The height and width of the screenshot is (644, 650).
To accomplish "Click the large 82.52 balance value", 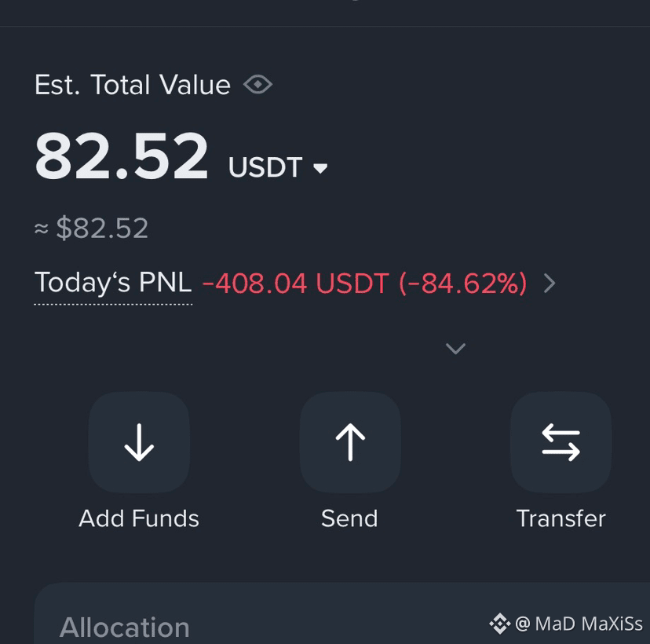I will (122, 156).
